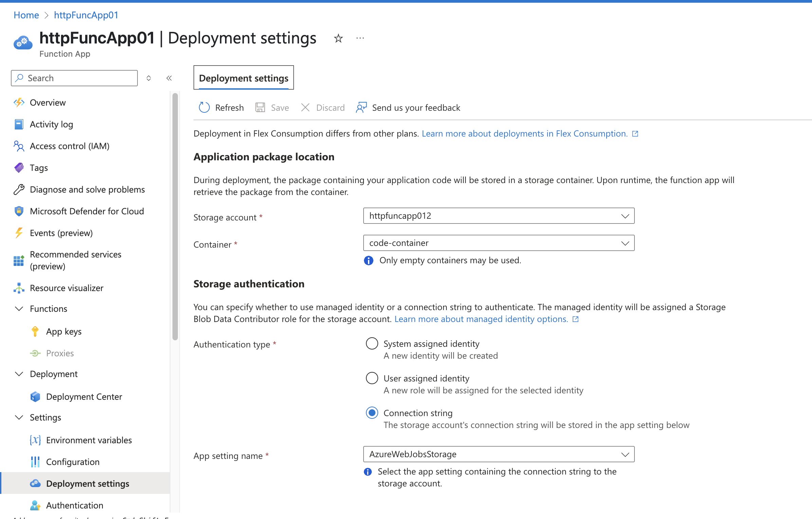Collapse the Settings section in the sidebar

click(x=19, y=417)
